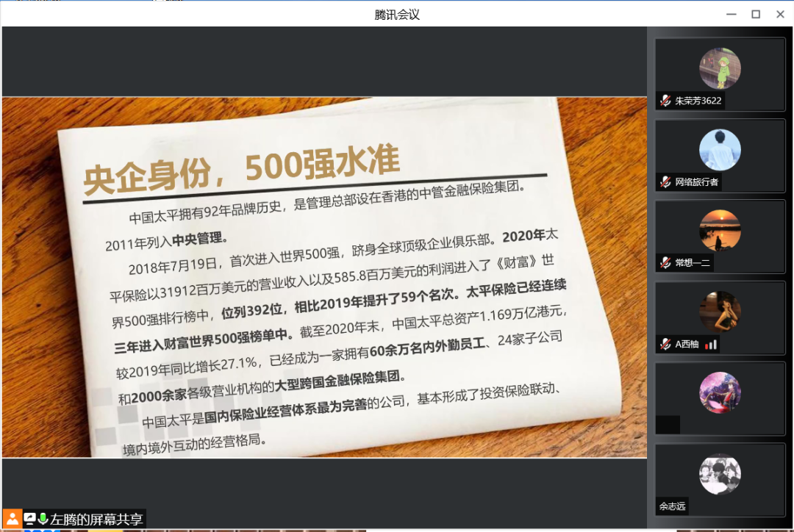This screenshot has width=794, height=532.
Task: Click the red signal strength bars next to A西柚
Action: coord(711,345)
